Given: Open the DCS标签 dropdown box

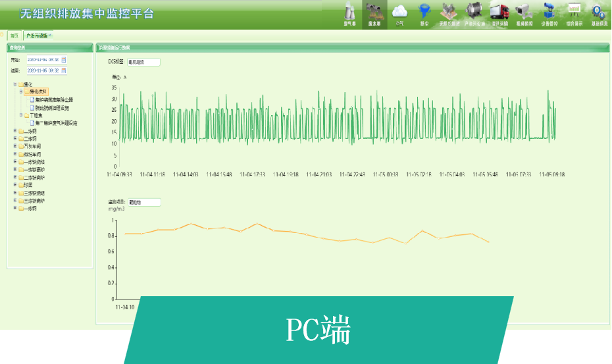Looking at the screenshot, I should [x=143, y=62].
